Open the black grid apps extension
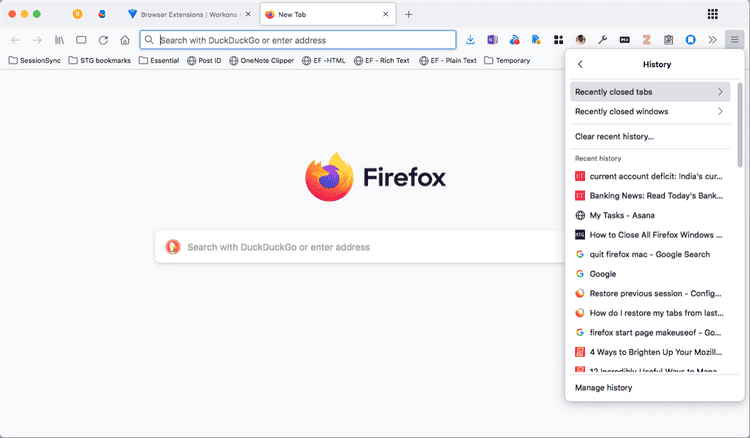This screenshot has width=750, height=438. [x=558, y=40]
